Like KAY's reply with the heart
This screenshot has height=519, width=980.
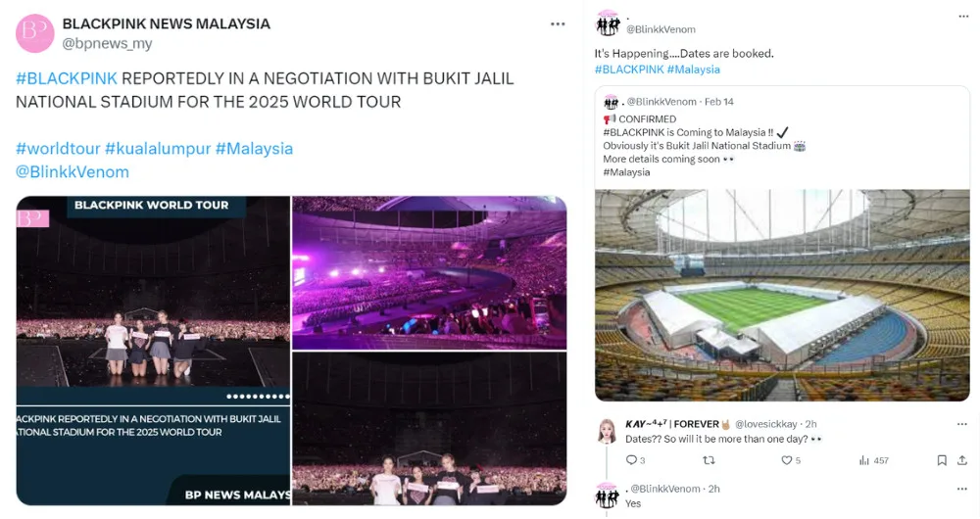point(786,460)
